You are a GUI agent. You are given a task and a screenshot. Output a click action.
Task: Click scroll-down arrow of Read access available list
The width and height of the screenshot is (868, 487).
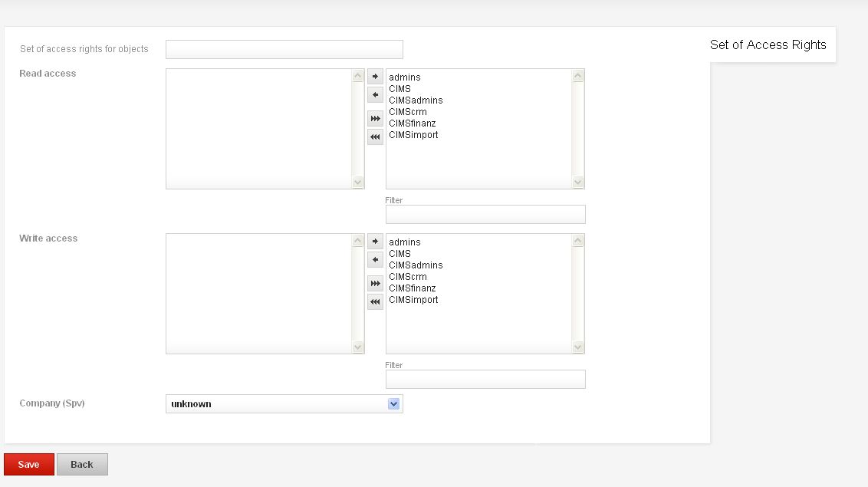578,182
